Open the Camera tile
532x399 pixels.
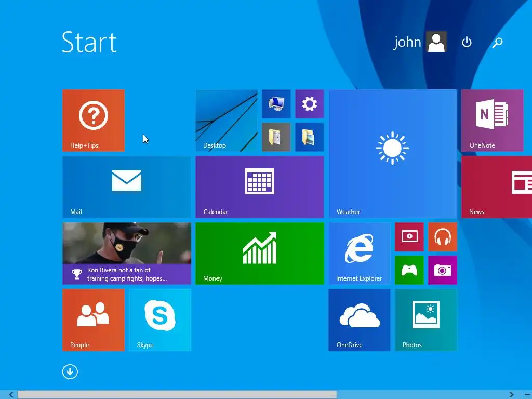[x=443, y=270]
